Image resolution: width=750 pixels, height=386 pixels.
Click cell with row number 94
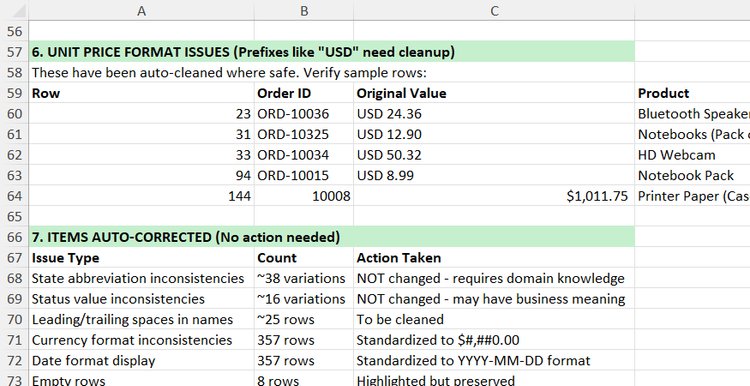pos(142,176)
